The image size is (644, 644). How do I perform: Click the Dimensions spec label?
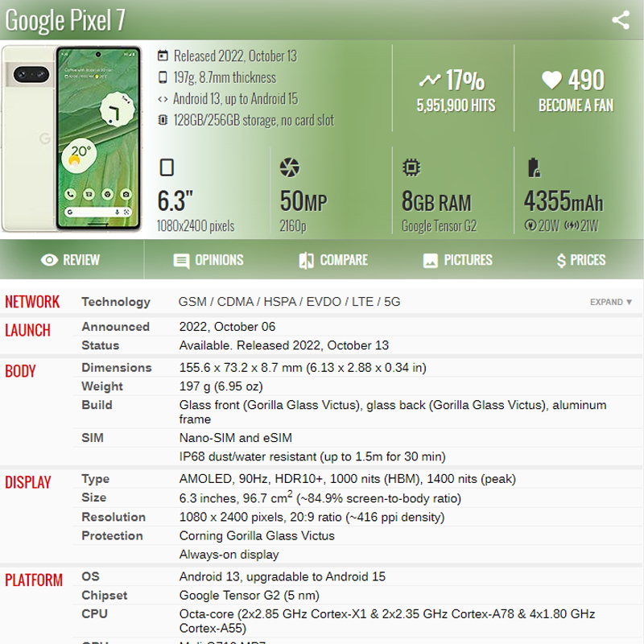(x=117, y=367)
